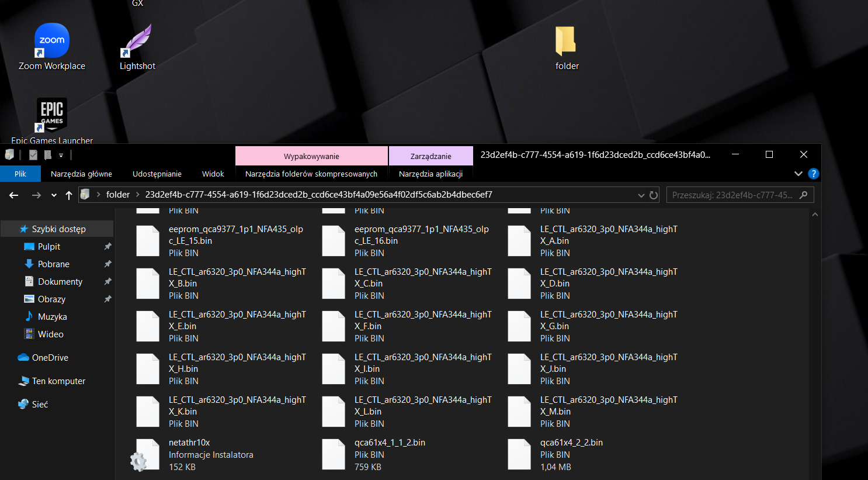This screenshot has width=868, height=480.
Task: Go up one folder level with the up arrow
Action: pyautogui.click(x=69, y=195)
